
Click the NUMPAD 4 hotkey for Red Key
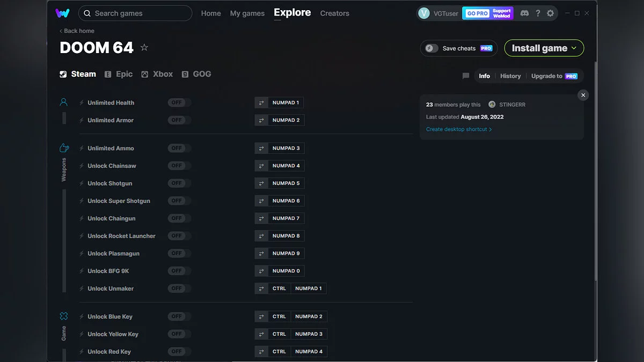tap(309, 352)
